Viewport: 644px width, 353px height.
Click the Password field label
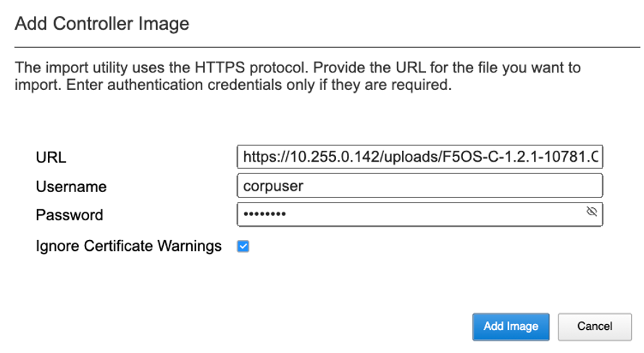pyautogui.click(x=70, y=215)
